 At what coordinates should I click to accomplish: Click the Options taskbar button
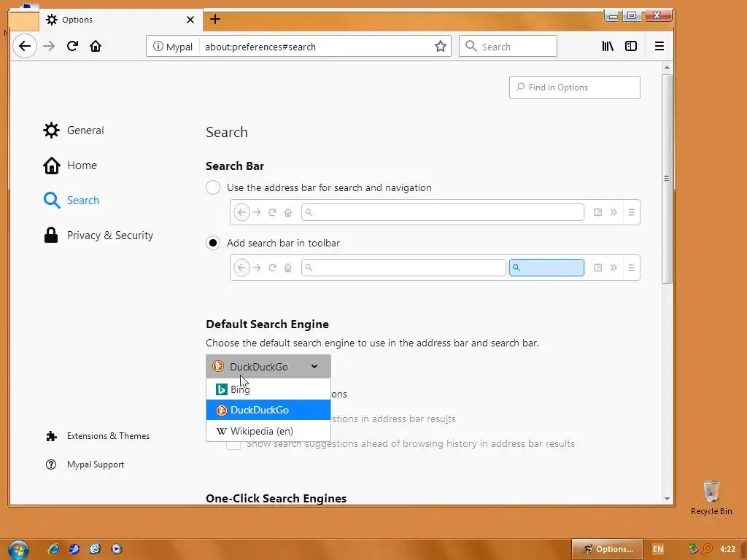point(608,549)
